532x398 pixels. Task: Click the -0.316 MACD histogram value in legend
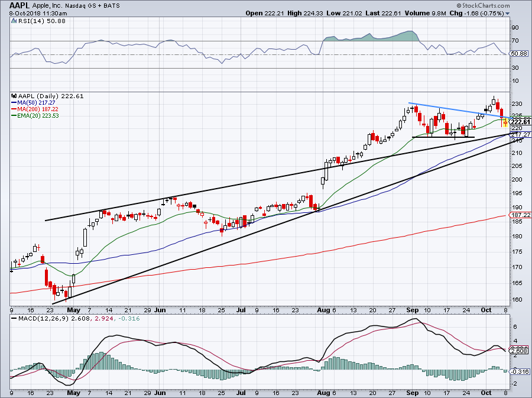pos(128,319)
